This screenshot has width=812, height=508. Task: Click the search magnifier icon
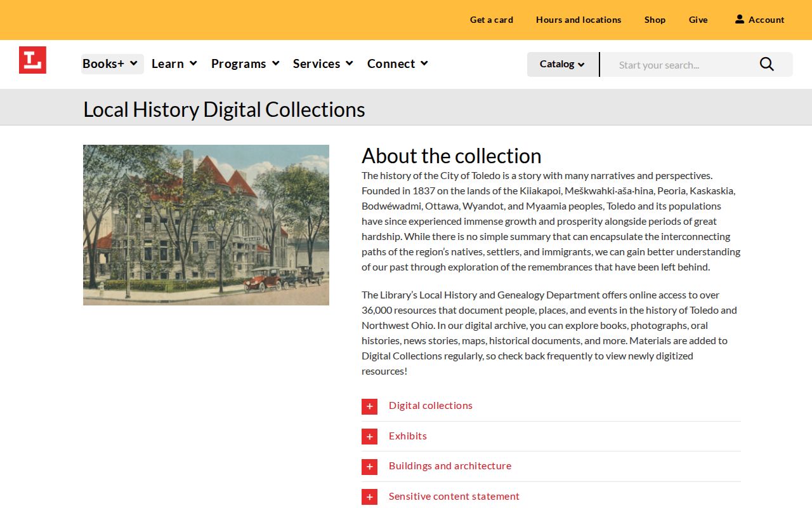click(x=766, y=64)
